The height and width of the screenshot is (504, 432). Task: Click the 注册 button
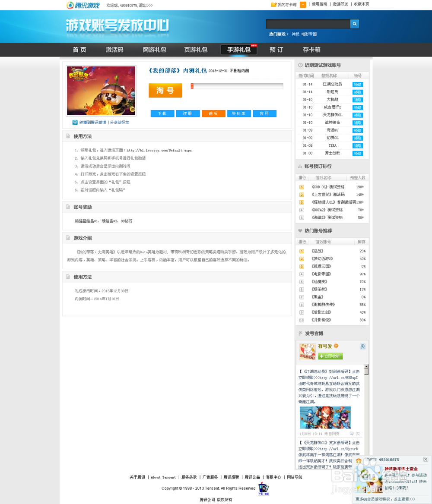(x=187, y=113)
